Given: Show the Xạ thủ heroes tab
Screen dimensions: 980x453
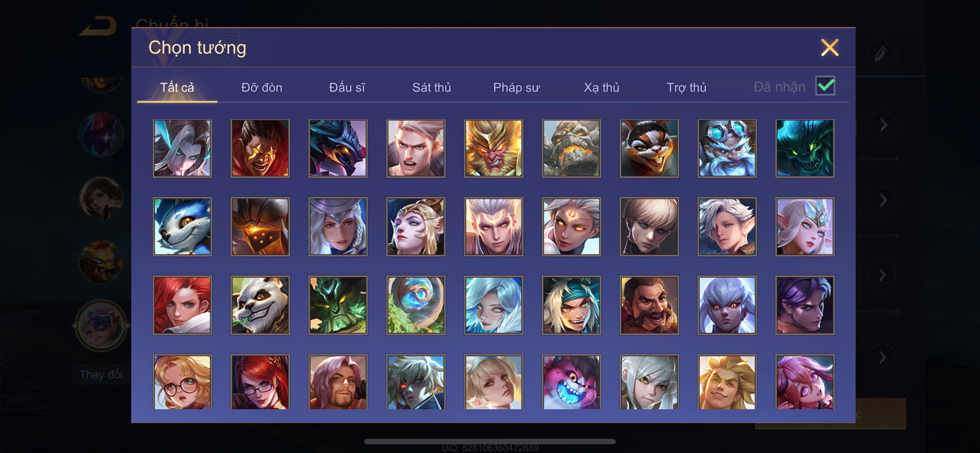Looking at the screenshot, I should (602, 88).
